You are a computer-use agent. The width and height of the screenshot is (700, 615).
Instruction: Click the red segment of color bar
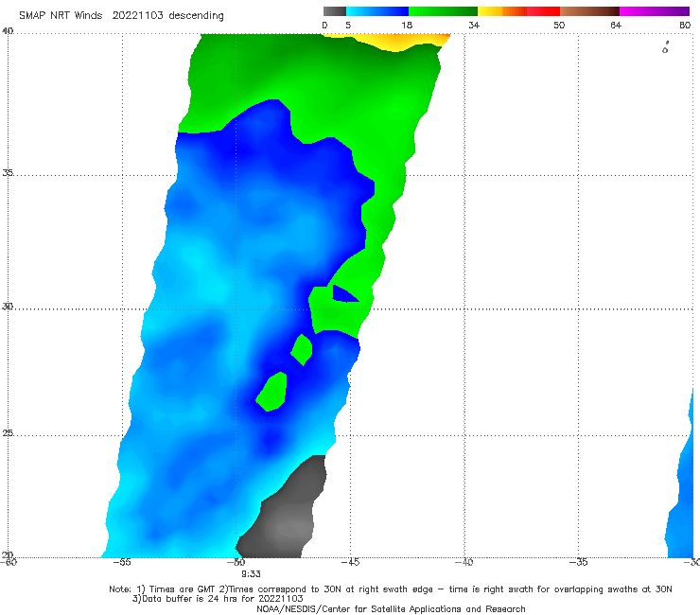pos(543,11)
